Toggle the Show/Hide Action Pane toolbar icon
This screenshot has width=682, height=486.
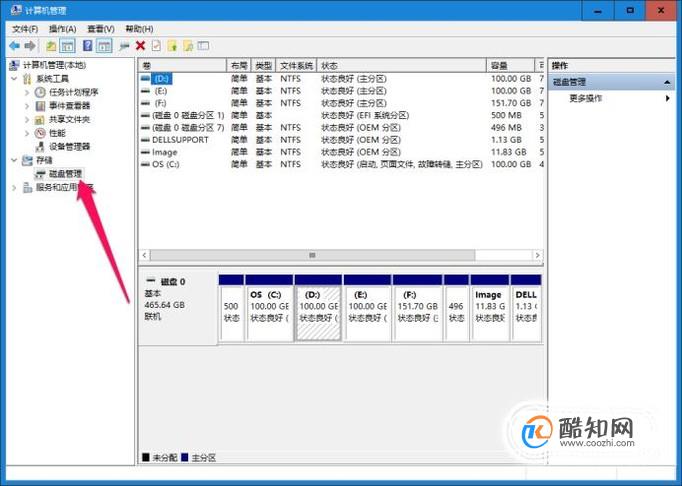click(104, 46)
